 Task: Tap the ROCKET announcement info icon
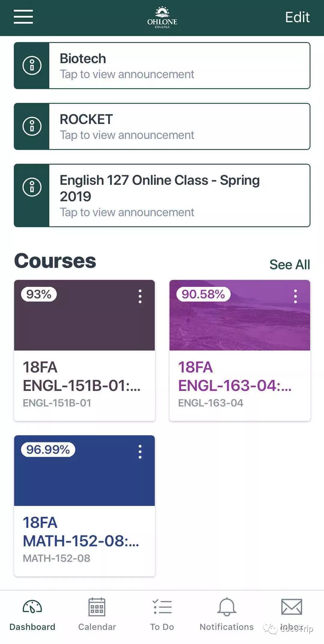pyautogui.click(x=32, y=126)
